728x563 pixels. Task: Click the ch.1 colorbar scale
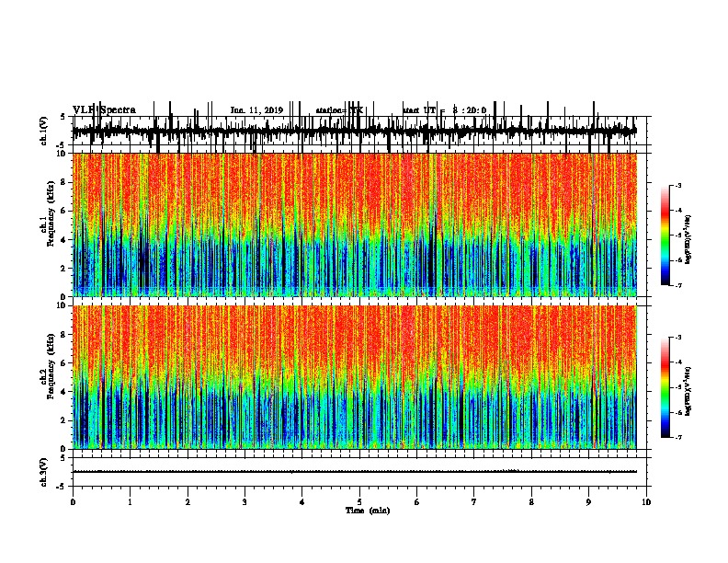tap(665, 236)
